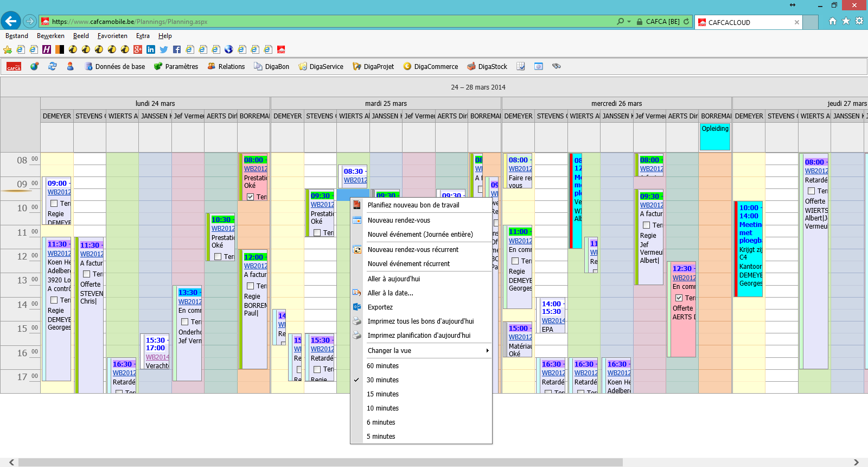Click the CAFCA logo in the toolbar

point(14,66)
